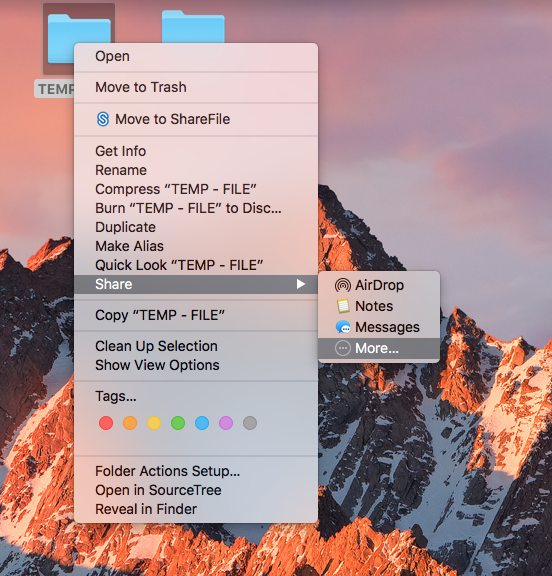Click the TEMP folder name label
This screenshot has width=552, height=576.
coord(54,89)
